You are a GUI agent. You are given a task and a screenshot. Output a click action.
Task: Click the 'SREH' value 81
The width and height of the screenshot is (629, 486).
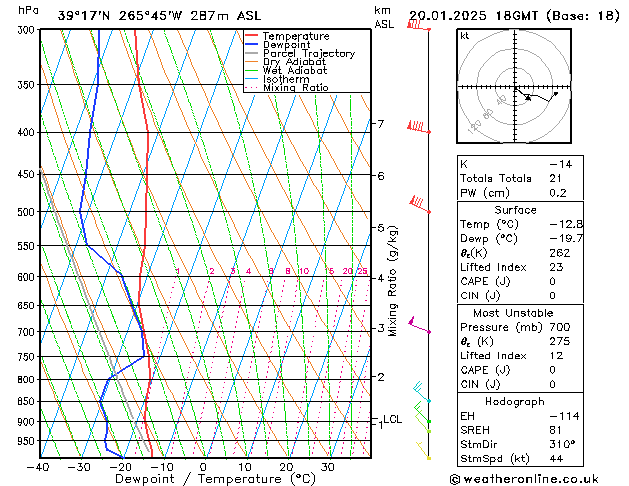pos(555,430)
